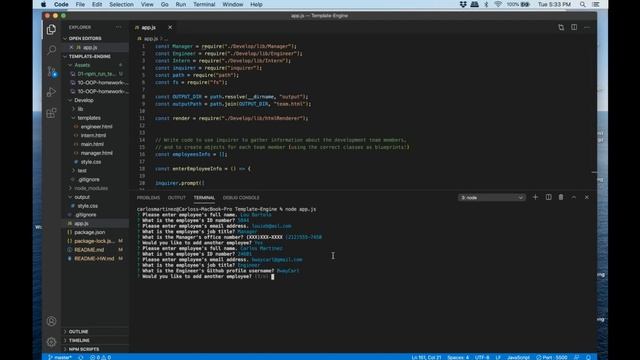Collapse the Develop folder

point(84,100)
